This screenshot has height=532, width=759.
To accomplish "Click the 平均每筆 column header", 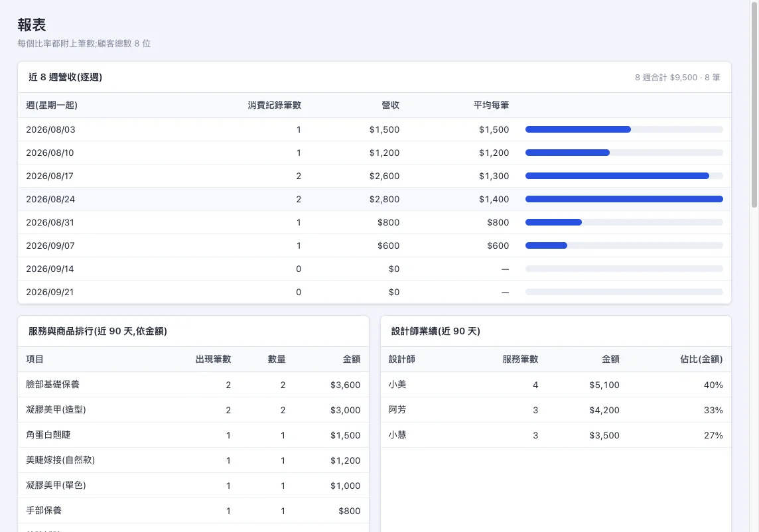I will [x=491, y=105].
